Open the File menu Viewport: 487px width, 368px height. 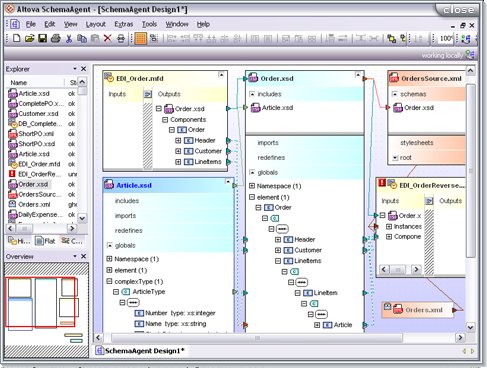(x=31, y=24)
